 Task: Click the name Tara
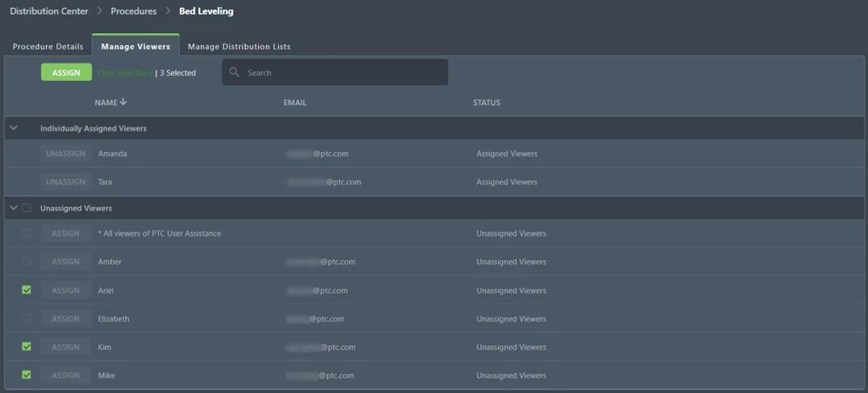click(105, 182)
